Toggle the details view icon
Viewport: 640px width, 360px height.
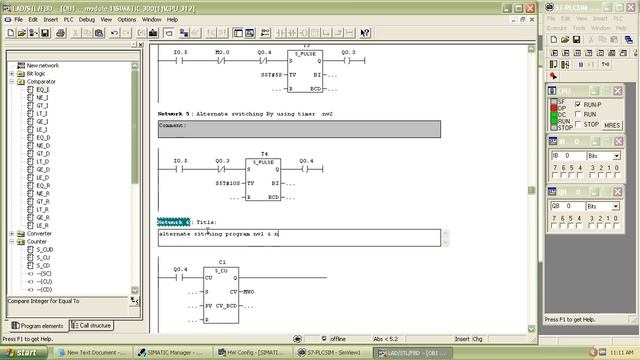point(249,33)
